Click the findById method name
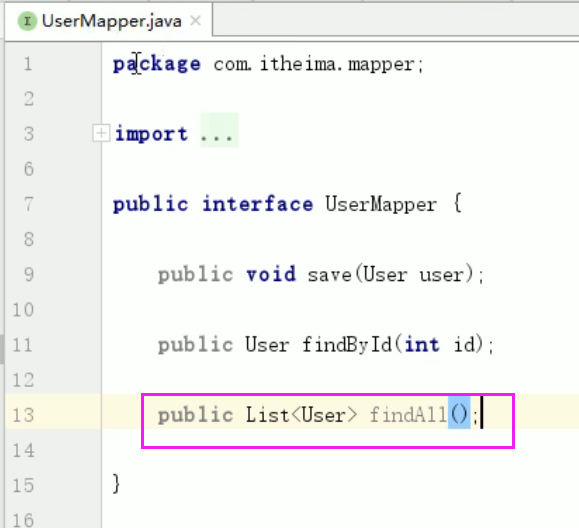The width and height of the screenshot is (579, 528). point(347,345)
